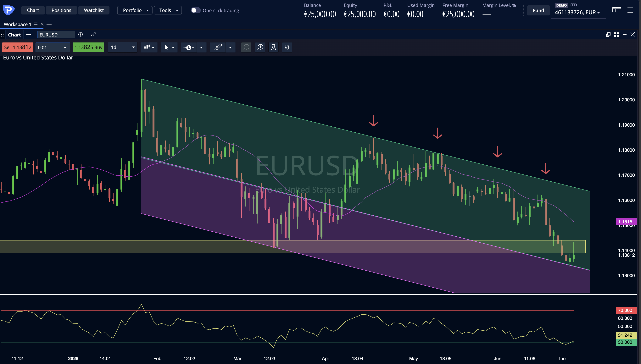Grab the chart panel drag handle
Viewport: 641px width, 364px height.
(x=2, y=35)
